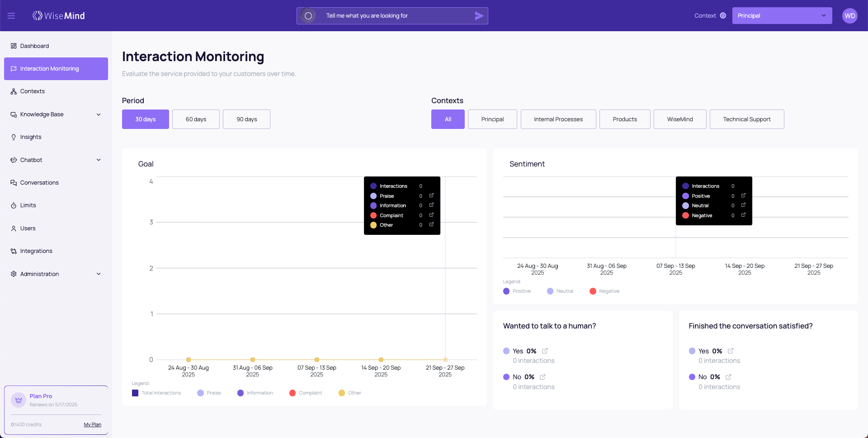Open the My Plan link
The height and width of the screenshot is (438, 868).
[x=92, y=424]
